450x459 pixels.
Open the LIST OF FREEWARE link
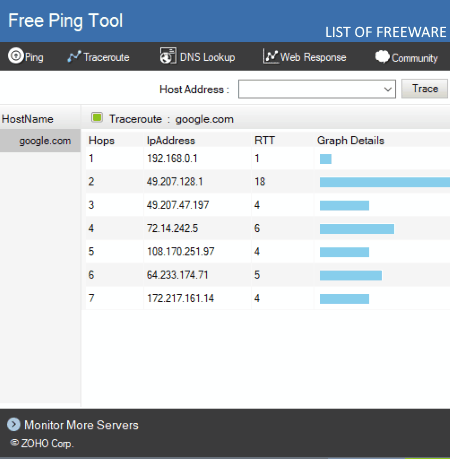(x=386, y=32)
